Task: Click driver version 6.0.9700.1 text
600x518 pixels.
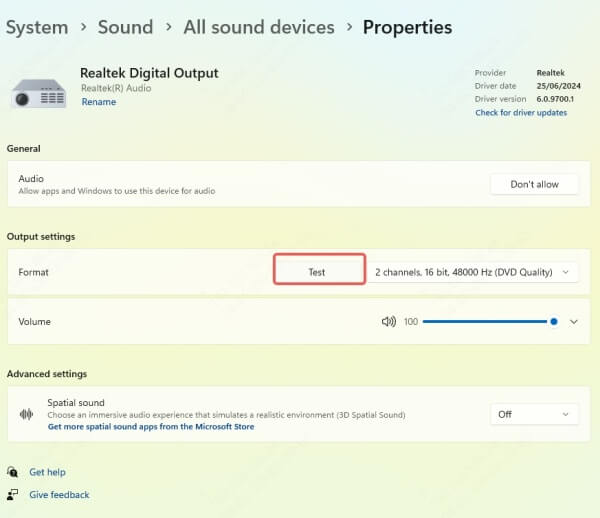Action: [x=555, y=99]
